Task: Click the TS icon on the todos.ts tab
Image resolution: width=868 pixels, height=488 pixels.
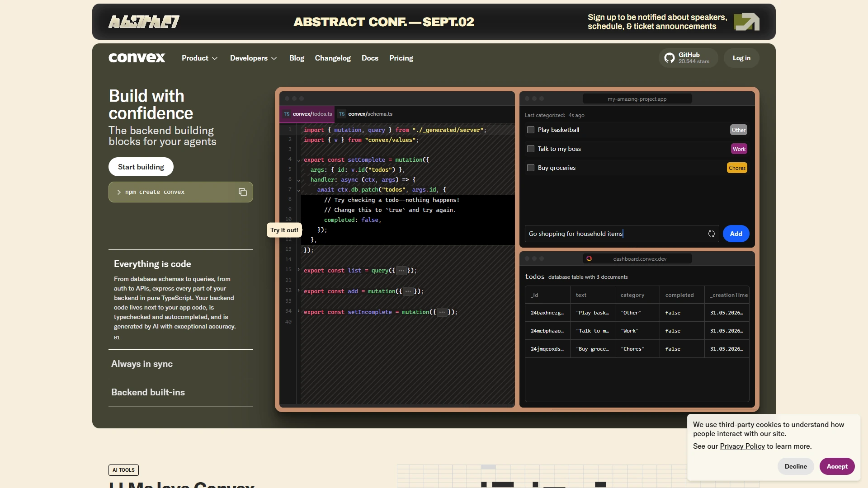Action: click(287, 114)
